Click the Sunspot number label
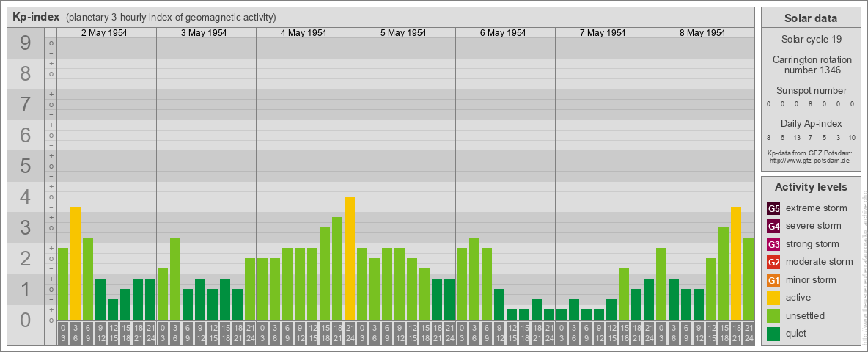Image resolution: width=868 pixels, height=352 pixels. click(811, 91)
